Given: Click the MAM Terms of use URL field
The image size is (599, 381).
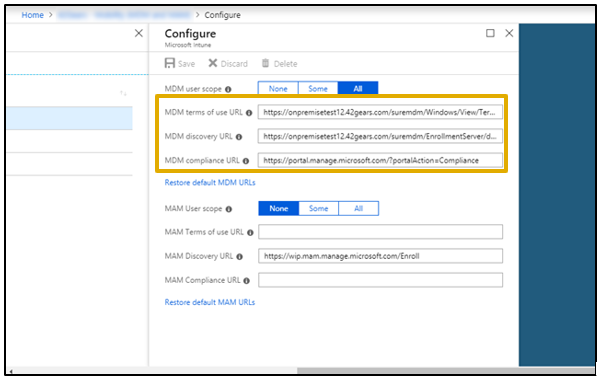Looking at the screenshot, I should (380, 232).
